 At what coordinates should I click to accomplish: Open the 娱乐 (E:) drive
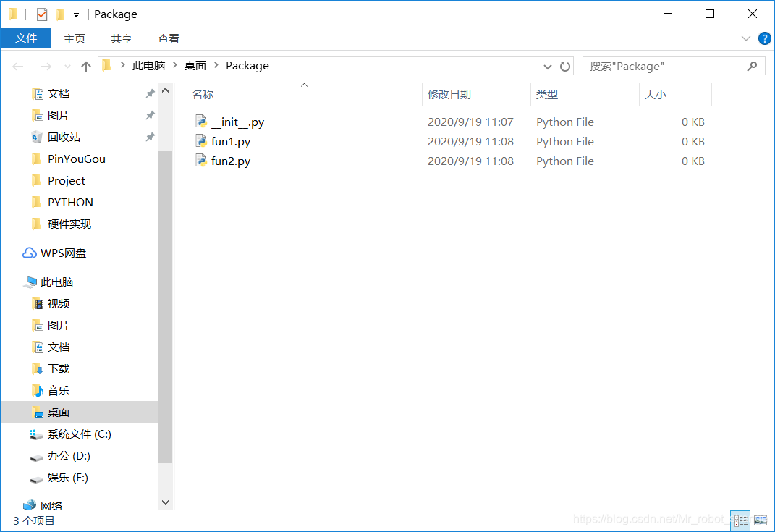tap(68, 478)
